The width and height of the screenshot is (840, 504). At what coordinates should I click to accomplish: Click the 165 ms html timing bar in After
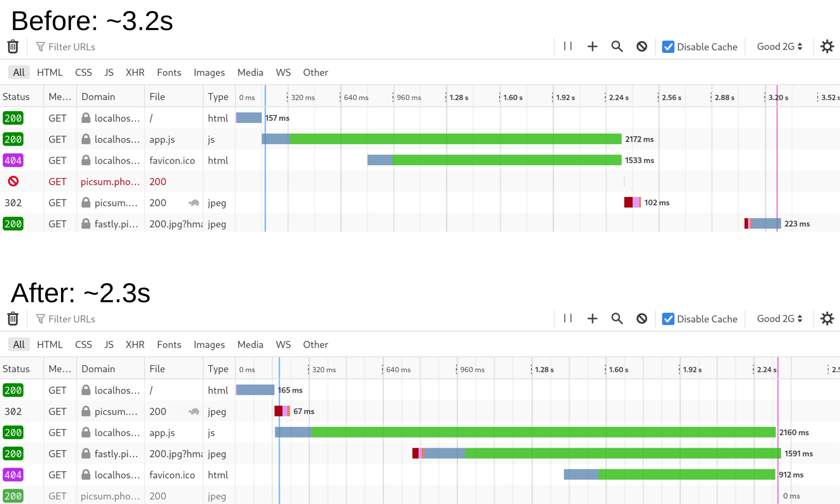pyautogui.click(x=255, y=390)
